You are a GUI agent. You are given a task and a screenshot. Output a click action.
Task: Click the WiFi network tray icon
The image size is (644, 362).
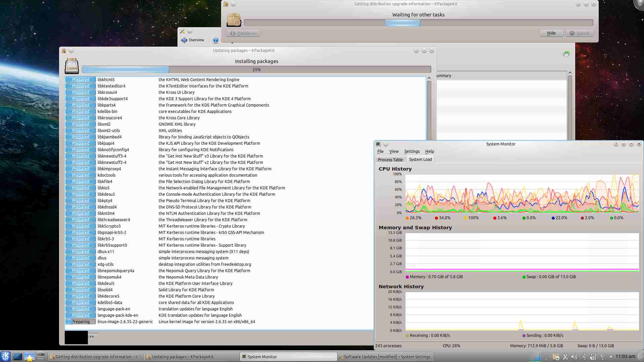602,357
